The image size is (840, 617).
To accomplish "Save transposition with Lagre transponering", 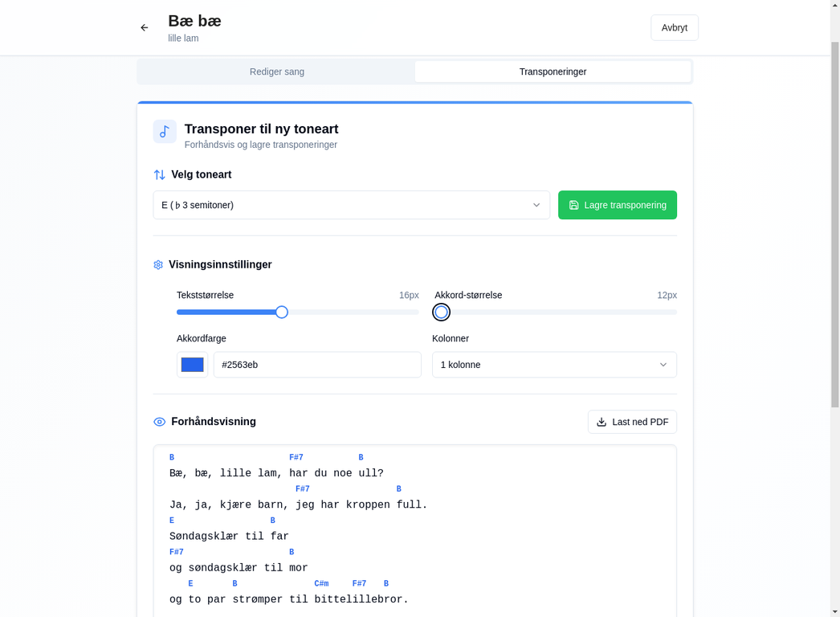I will coord(618,205).
